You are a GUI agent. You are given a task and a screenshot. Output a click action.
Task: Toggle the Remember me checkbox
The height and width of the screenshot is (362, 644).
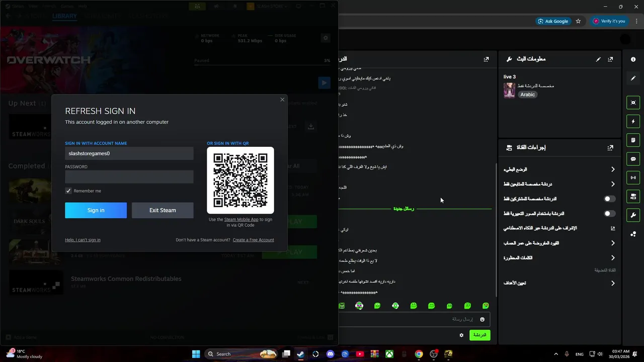[68, 191]
